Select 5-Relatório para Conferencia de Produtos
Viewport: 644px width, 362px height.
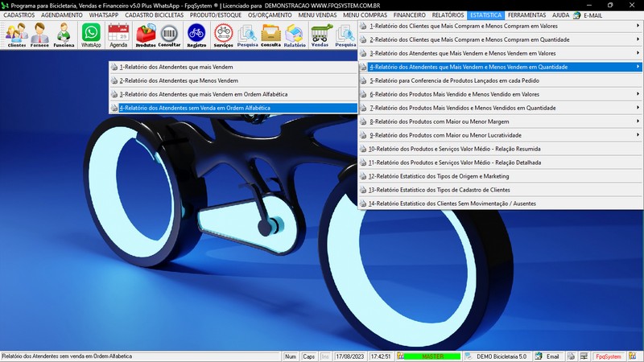tap(500, 80)
